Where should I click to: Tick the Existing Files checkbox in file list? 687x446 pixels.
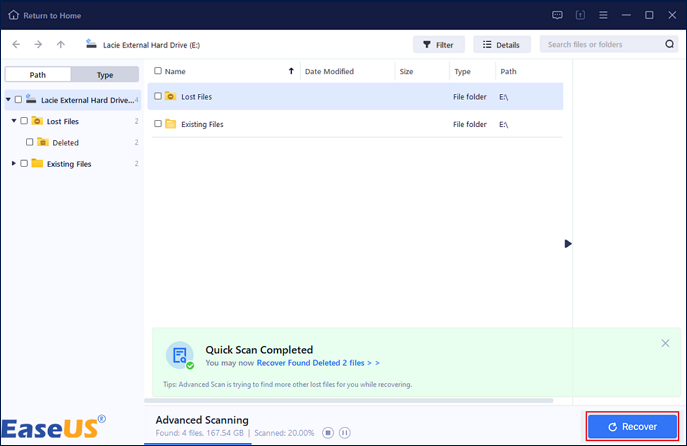tap(158, 124)
